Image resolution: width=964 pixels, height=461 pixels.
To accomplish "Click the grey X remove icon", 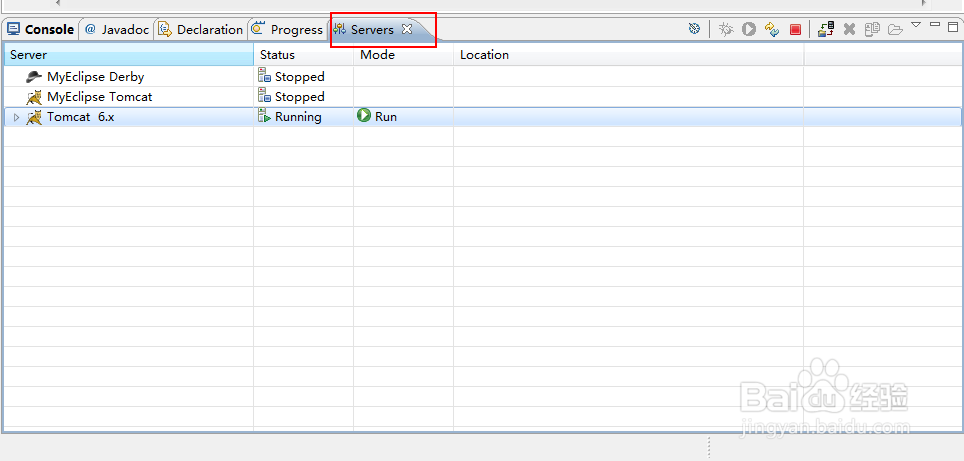I will tap(849, 29).
